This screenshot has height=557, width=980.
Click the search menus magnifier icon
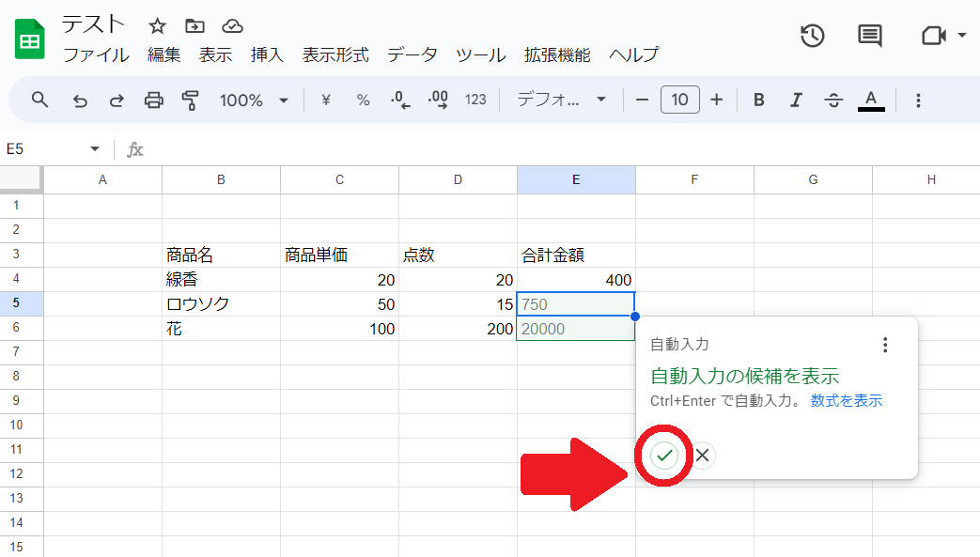(x=39, y=100)
